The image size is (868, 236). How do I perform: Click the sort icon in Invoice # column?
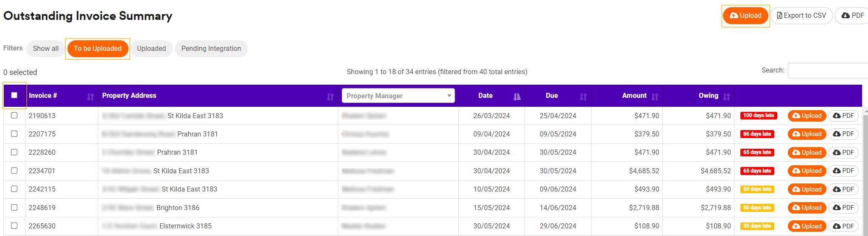pyautogui.click(x=90, y=97)
